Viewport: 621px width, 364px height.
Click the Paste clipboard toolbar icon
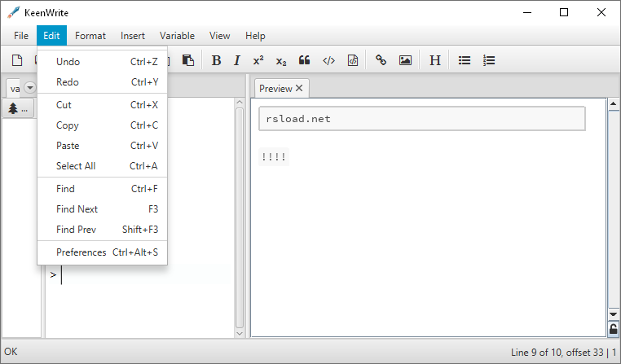coord(188,60)
